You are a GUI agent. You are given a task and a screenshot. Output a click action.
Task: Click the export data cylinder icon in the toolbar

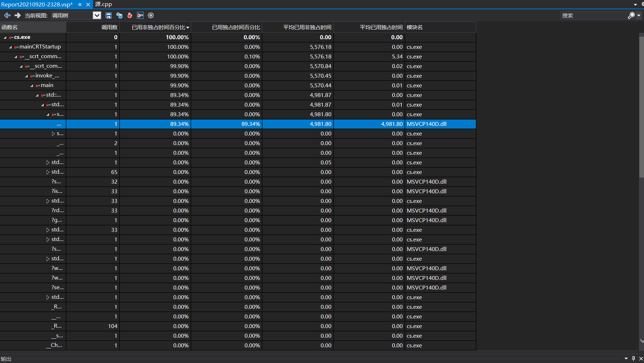click(x=119, y=15)
